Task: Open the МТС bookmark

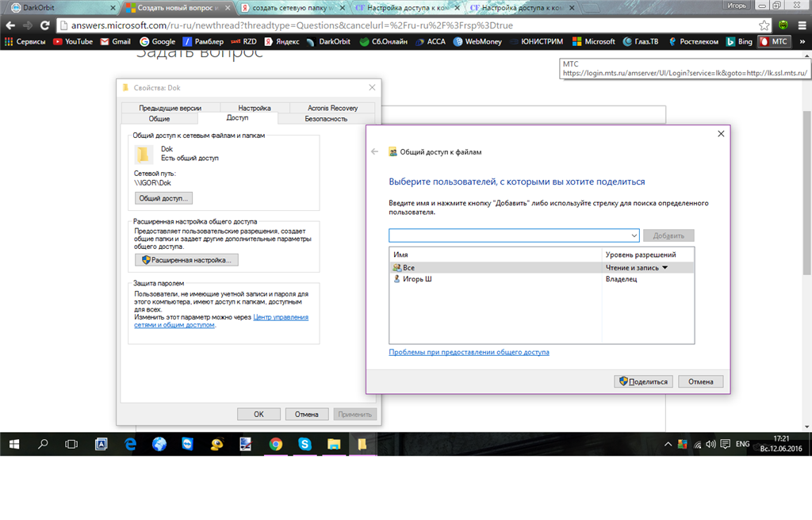Action: (774, 41)
